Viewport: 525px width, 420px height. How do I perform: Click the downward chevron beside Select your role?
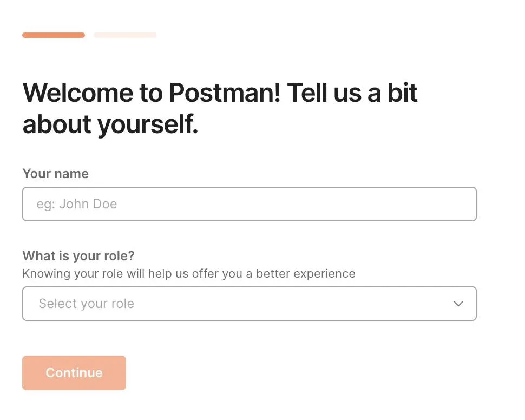458,304
